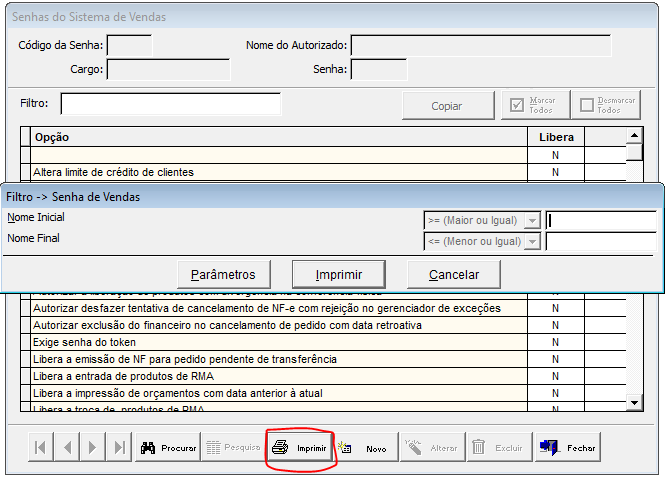Cancel the Senha de Vendas filter
The height and width of the screenshot is (486, 668).
pyautogui.click(x=454, y=274)
